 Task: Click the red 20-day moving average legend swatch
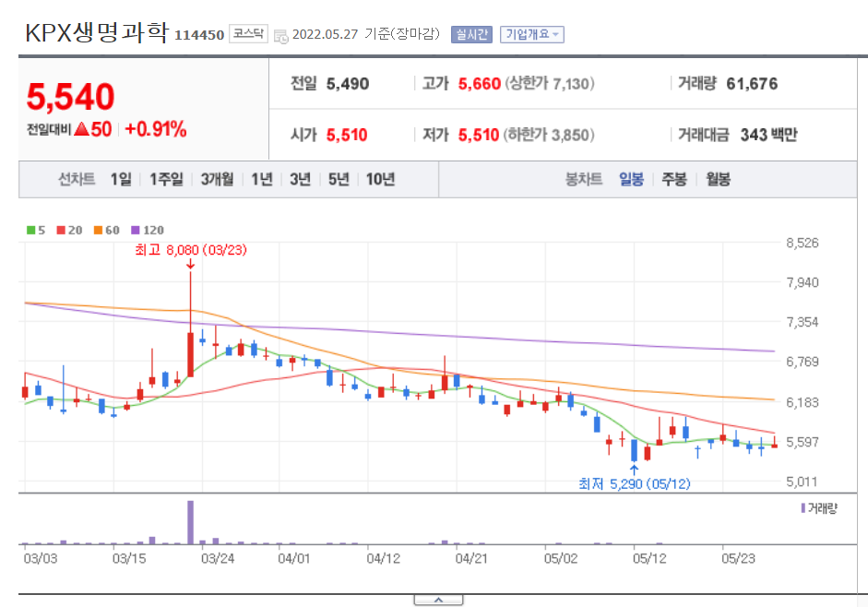pos(61,231)
